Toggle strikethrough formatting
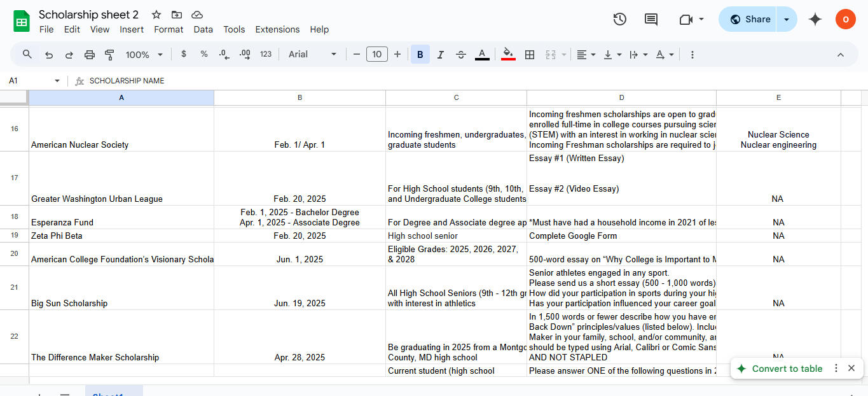Image resolution: width=868 pixels, height=396 pixels. tap(461, 55)
